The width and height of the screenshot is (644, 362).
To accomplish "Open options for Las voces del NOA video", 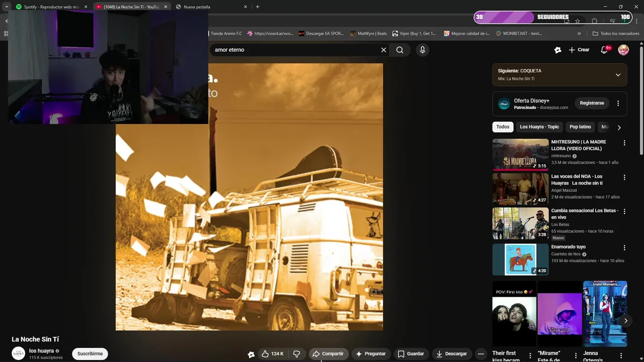I will [624, 177].
